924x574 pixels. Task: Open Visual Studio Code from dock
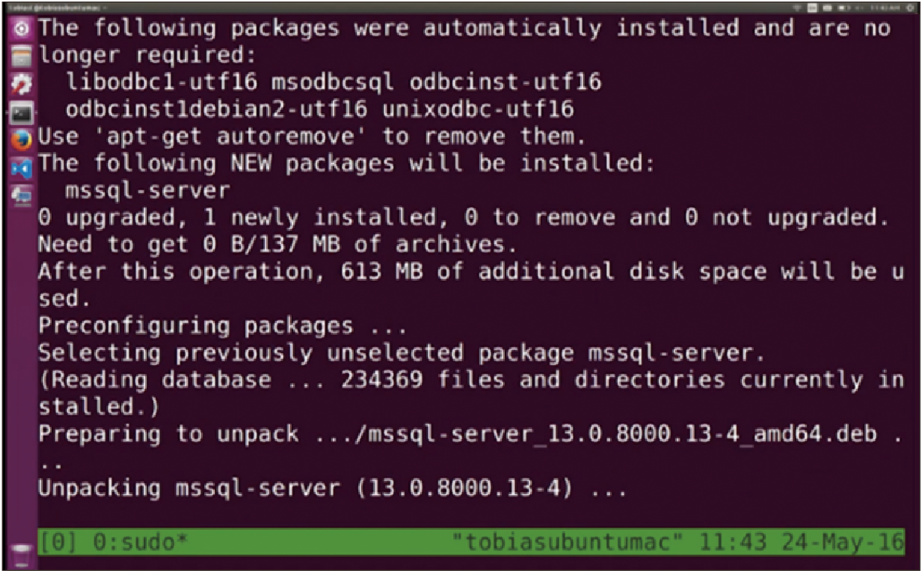click(x=22, y=169)
